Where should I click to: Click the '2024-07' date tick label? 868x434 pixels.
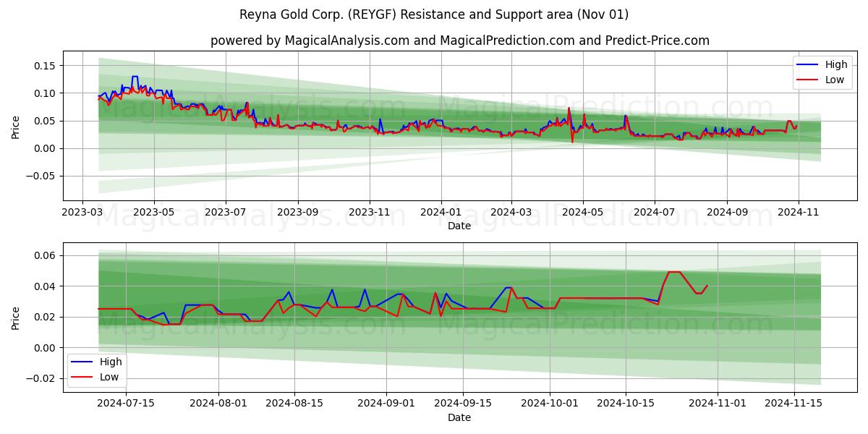[655, 213]
